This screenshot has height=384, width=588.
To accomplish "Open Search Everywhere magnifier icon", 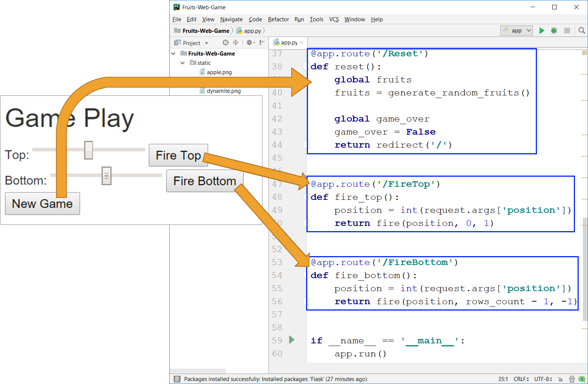I will [581, 31].
